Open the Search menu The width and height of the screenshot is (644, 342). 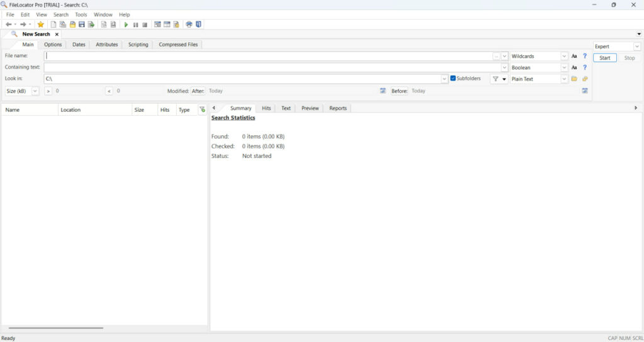click(61, 14)
